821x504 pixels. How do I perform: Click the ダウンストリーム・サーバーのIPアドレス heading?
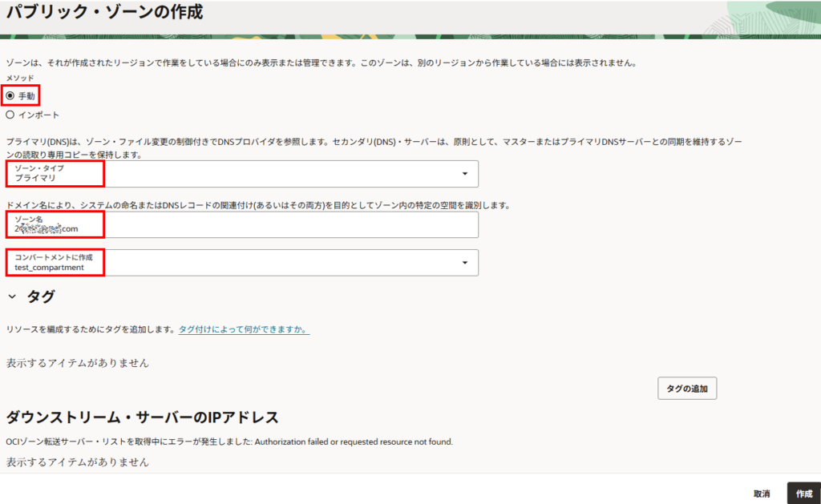(142, 417)
